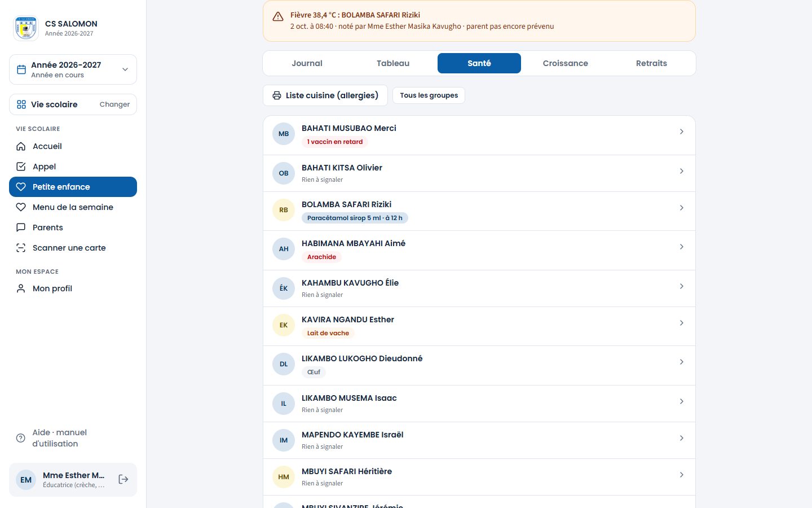Expand the Année 2026-2027 year selector
812x508 pixels.
click(x=73, y=69)
